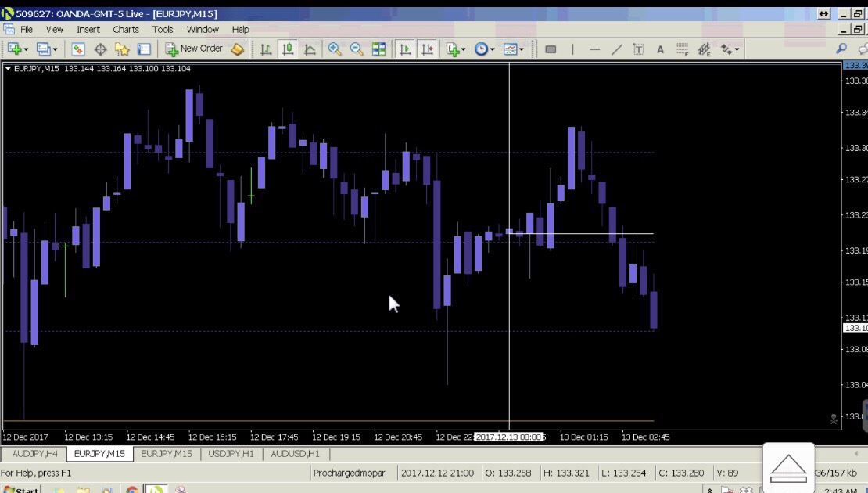Click the H: 133.321 status value
Screen dimensions: 868x493
[x=566, y=473]
